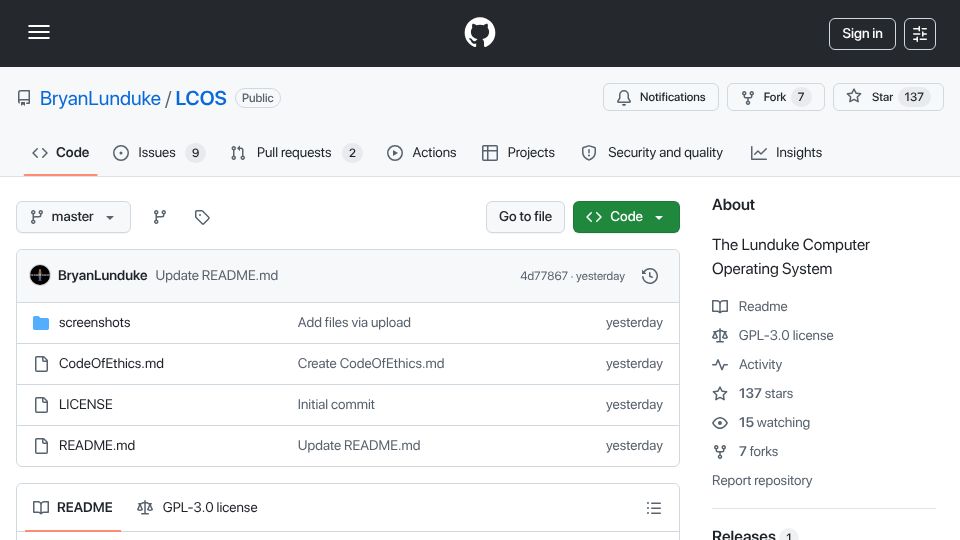960x540 pixels.
Task: Open 'Initial commit' message link
Action: (x=336, y=405)
